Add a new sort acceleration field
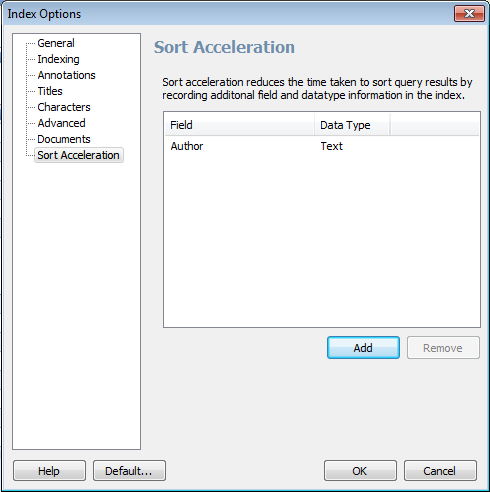Screen dimensions: 490x492 pyautogui.click(x=363, y=348)
